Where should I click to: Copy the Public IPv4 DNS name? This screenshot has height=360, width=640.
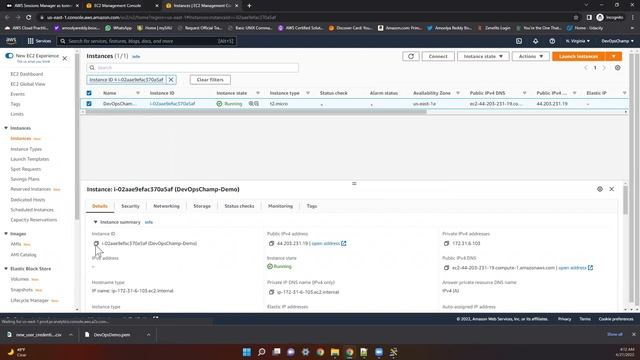tap(446, 268)
